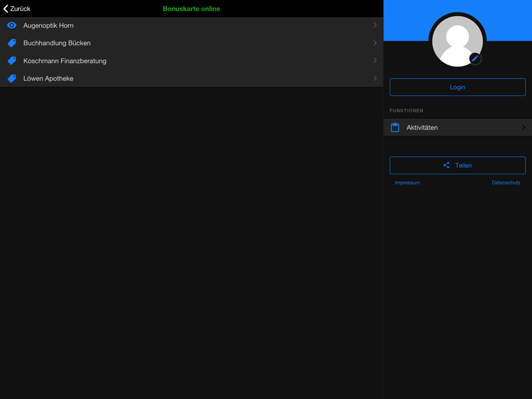Select the Löwen Apotheke list entry
532x399 pixels.
click(x=192, y=78)
